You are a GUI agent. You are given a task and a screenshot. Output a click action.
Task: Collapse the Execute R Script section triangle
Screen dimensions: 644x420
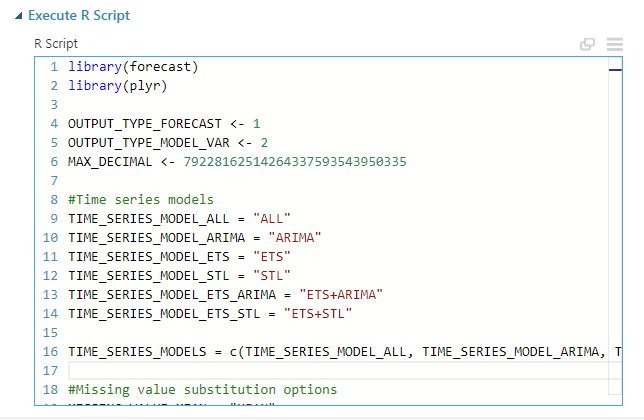[x=19, y=17]
